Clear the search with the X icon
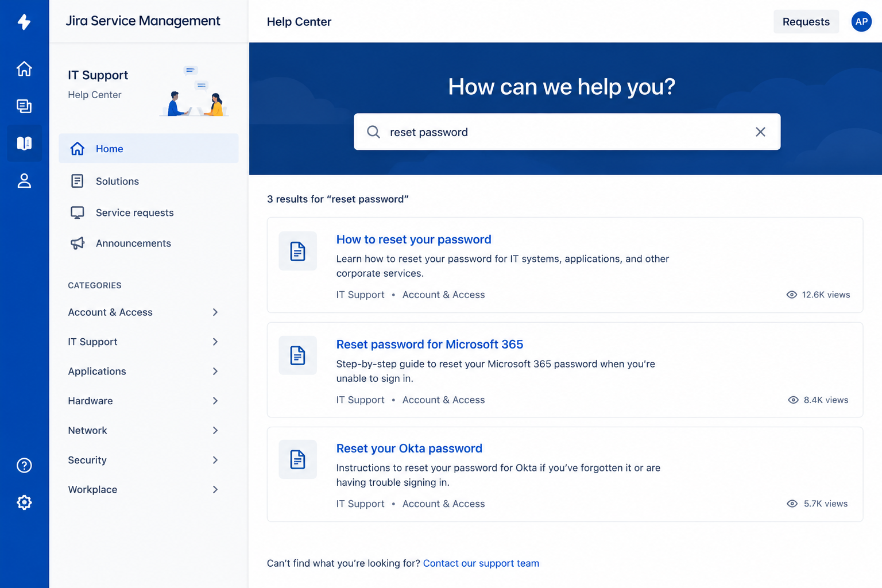The image size is (882, 588). [x=760, y=132]
